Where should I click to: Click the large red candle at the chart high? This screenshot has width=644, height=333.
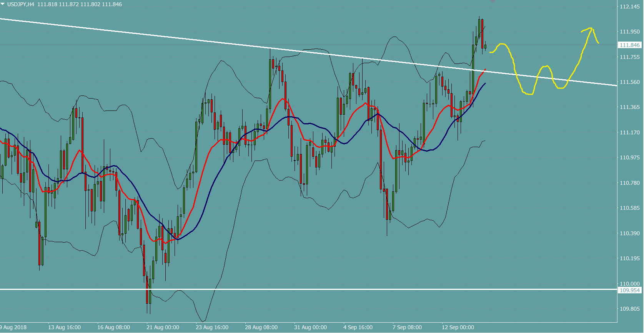pos(482,33)
